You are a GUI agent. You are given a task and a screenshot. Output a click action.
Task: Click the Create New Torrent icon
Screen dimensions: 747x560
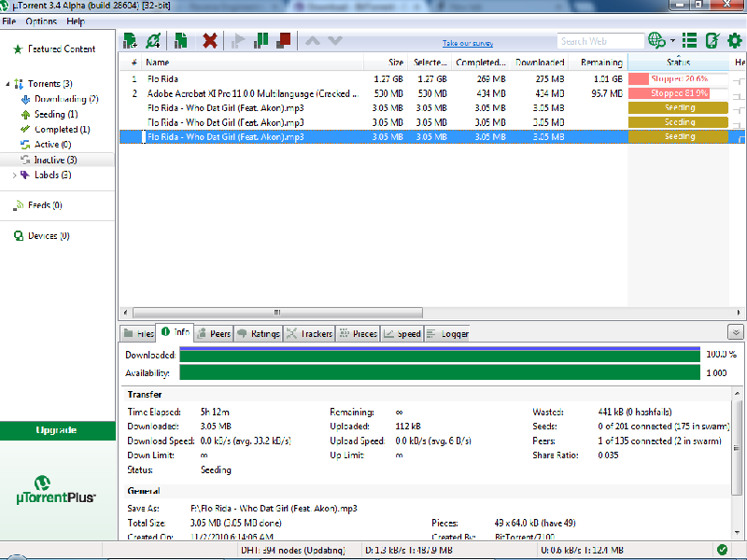[x=180, y=41]
